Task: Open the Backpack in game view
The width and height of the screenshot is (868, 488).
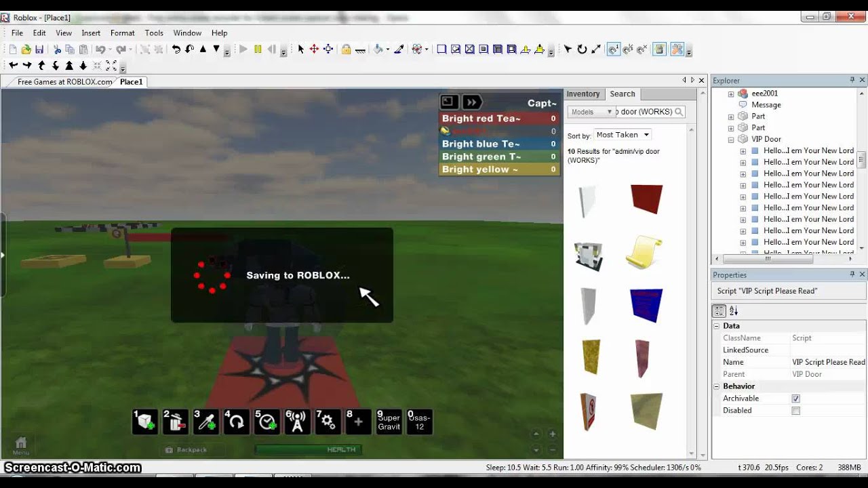Action: click(186, 449)
